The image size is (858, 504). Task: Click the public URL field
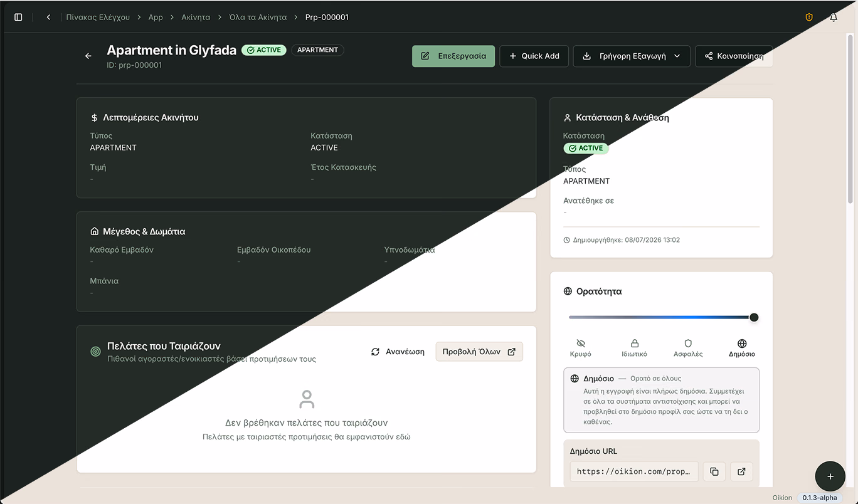pyautogui.click(x=634, y=471)
